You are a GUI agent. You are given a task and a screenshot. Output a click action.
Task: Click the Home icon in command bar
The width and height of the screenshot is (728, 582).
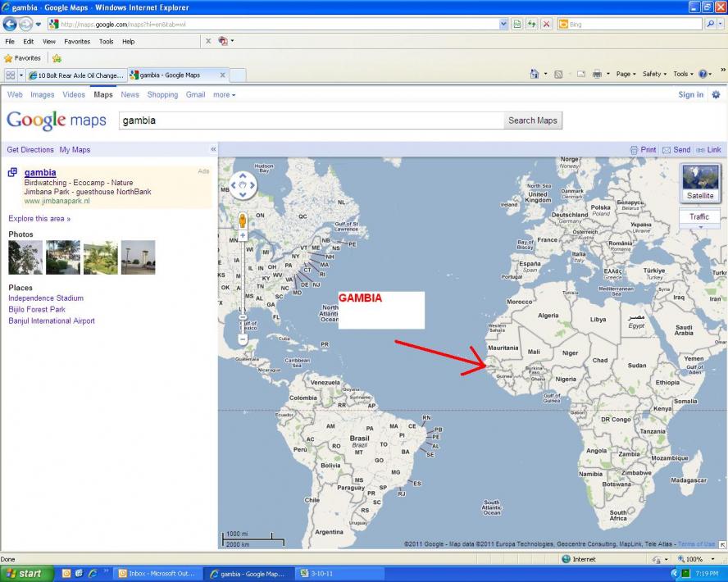coord(535,74)
